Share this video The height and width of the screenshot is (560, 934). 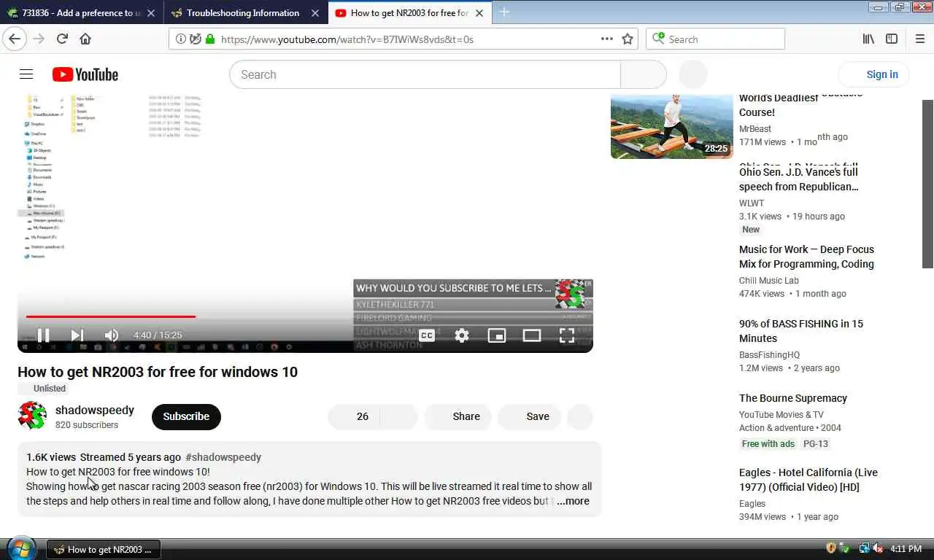[458, 416]
